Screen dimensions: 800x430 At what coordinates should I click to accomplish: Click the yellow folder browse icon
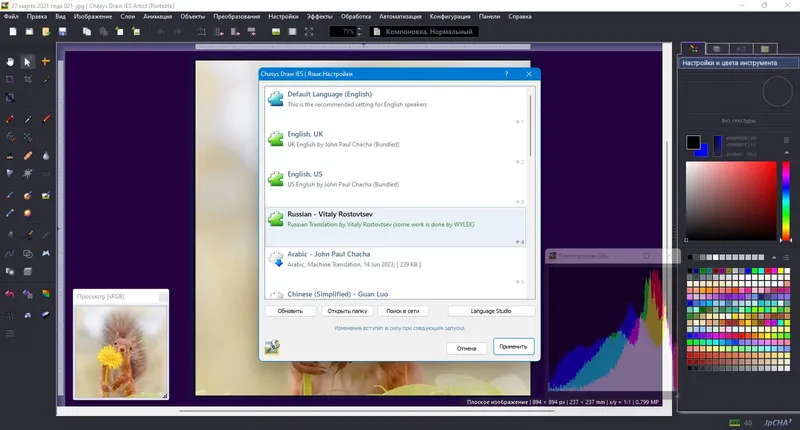[x=46, y=32]
